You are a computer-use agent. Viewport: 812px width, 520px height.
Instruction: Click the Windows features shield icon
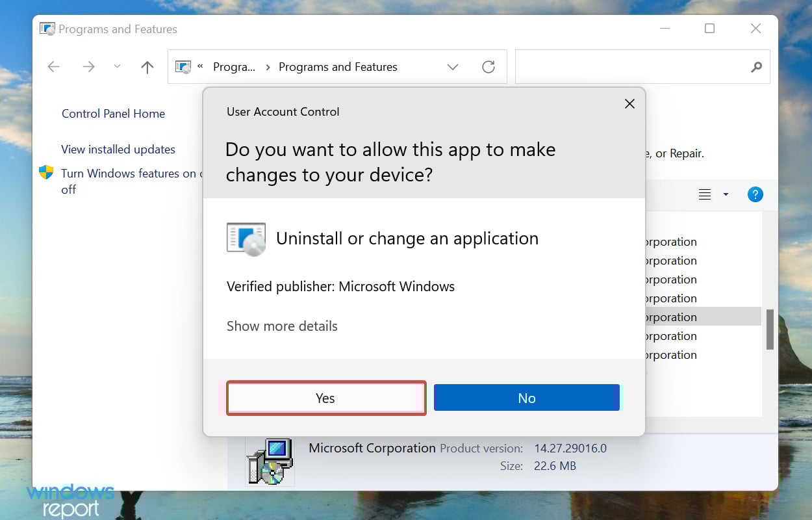tap(46, 172)
